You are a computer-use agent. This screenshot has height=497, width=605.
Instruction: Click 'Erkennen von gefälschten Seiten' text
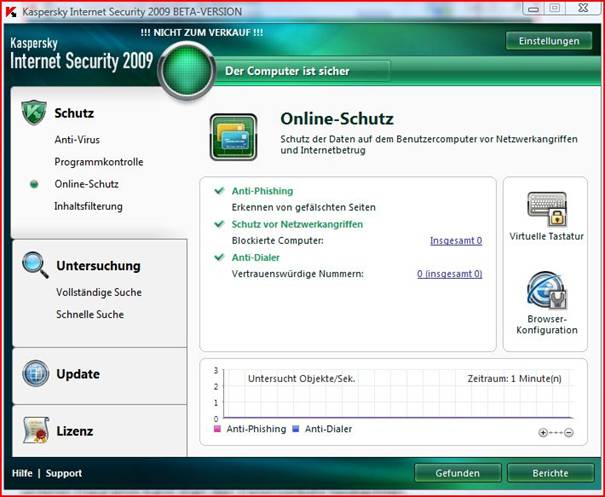(304, 208)
